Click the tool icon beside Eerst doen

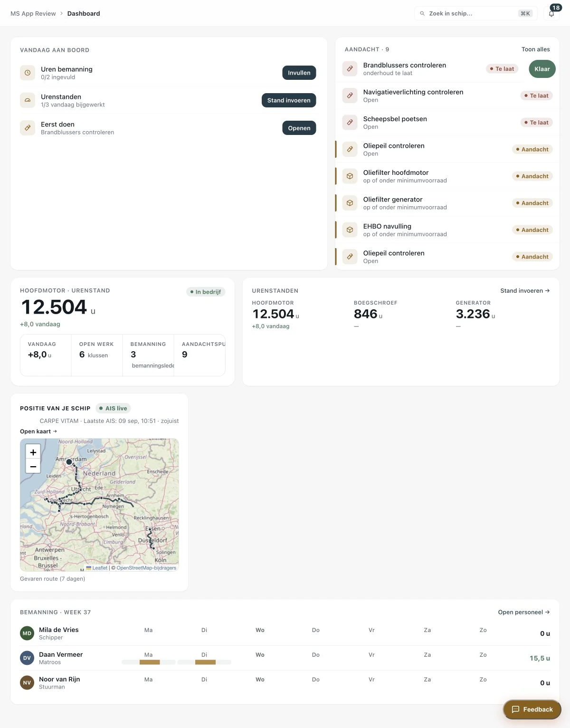coord(28,128)
